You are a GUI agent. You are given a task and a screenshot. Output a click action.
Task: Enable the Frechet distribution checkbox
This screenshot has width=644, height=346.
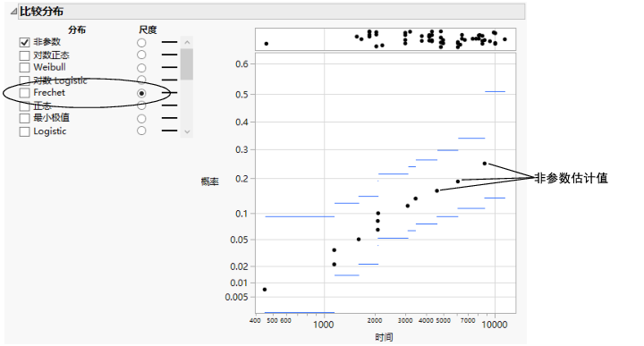click(x=25, y=93)
